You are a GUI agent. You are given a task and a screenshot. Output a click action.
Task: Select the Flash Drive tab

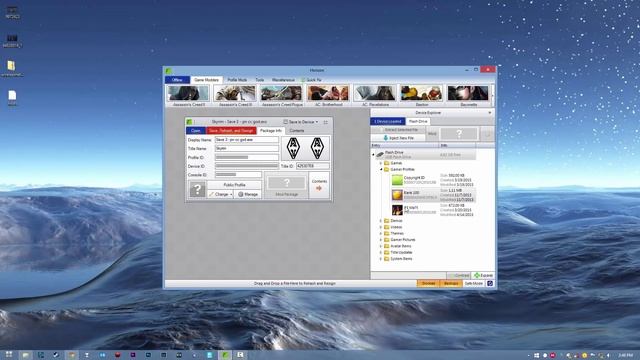(x=418, y=122)
